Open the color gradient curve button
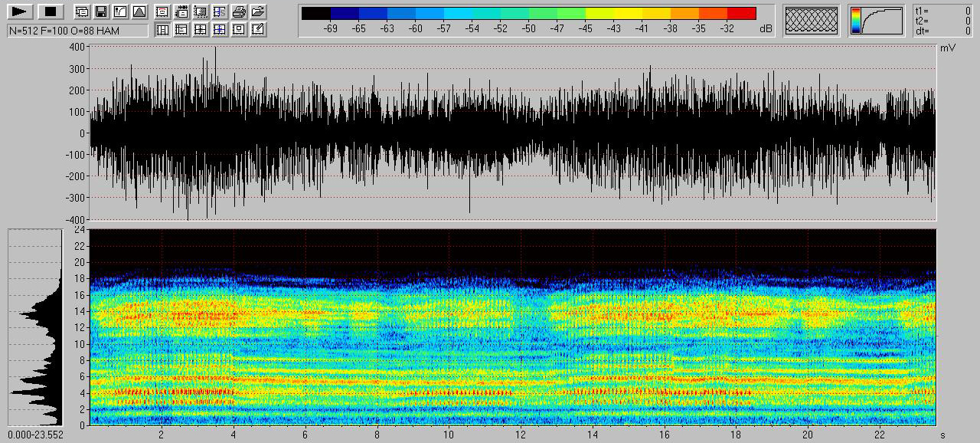The width and height of the screenshot is (980, 443). 877,21
